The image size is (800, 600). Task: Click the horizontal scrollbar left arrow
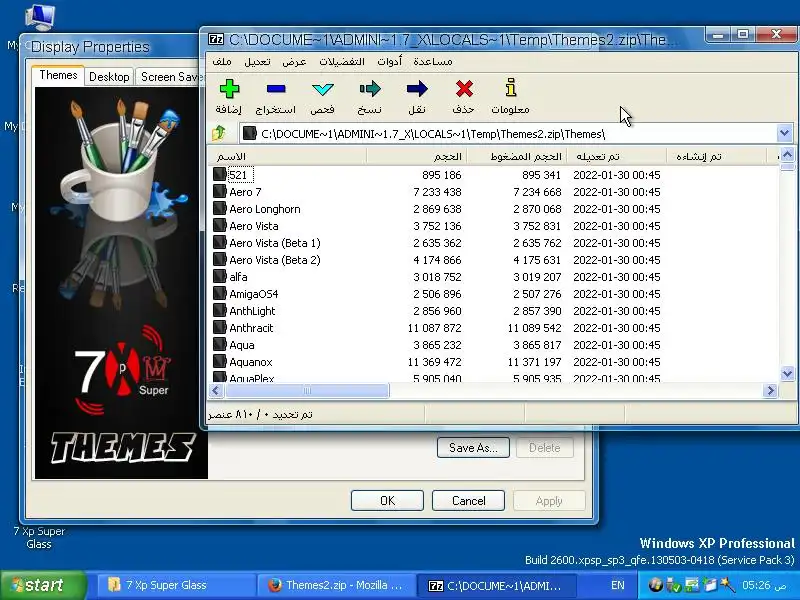(x=215, y=391)
